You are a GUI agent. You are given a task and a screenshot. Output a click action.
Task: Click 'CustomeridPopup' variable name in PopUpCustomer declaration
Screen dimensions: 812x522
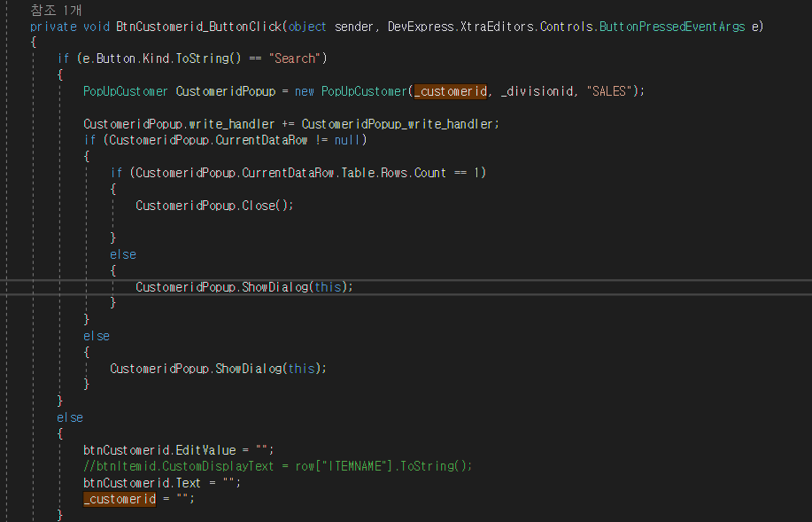[226, 91]
